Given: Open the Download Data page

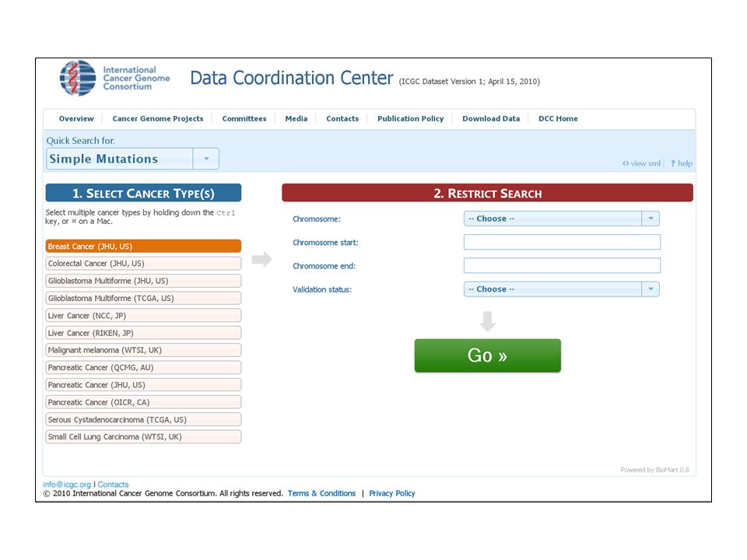Looking at the screenshot, I should click(x=491, y=118).
